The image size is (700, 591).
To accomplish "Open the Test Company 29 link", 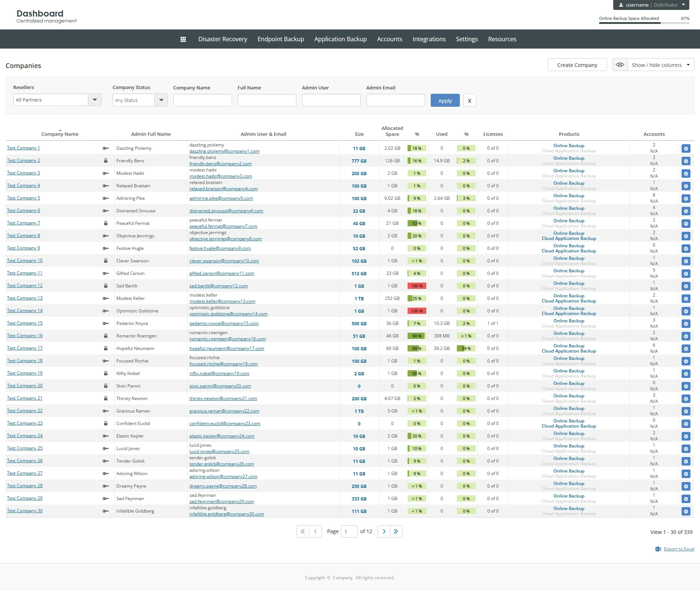I will [x=25, y=498].
